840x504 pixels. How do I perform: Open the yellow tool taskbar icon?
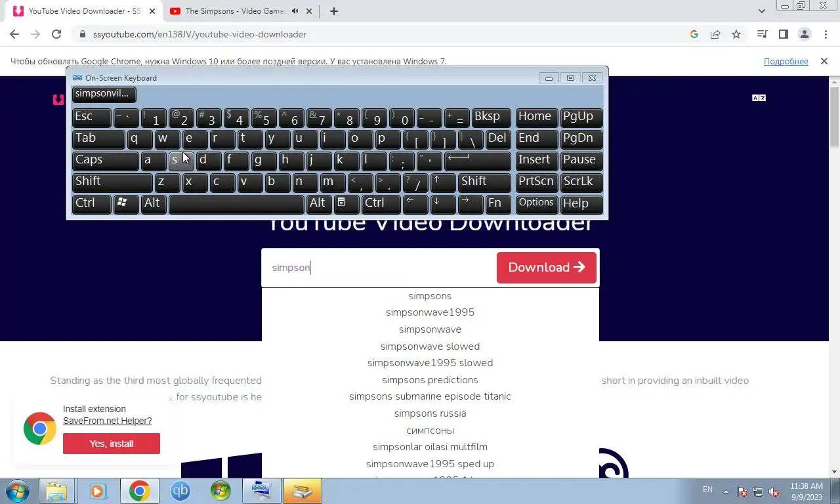point(302,491)
